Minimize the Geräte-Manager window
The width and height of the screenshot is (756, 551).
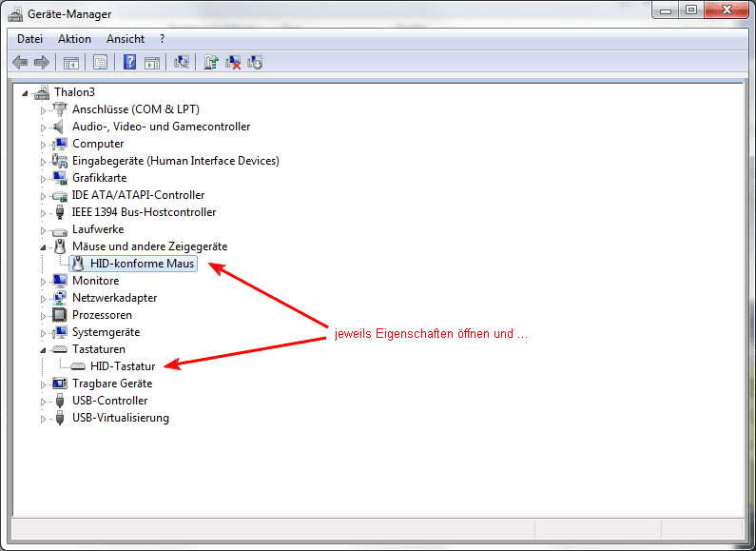(x=666, y=10)
